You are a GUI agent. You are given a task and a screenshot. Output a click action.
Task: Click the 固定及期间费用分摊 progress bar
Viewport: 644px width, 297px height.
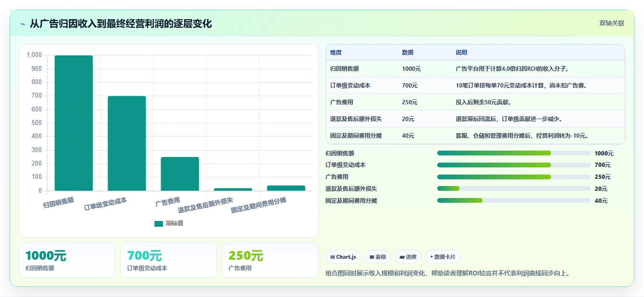514,200
